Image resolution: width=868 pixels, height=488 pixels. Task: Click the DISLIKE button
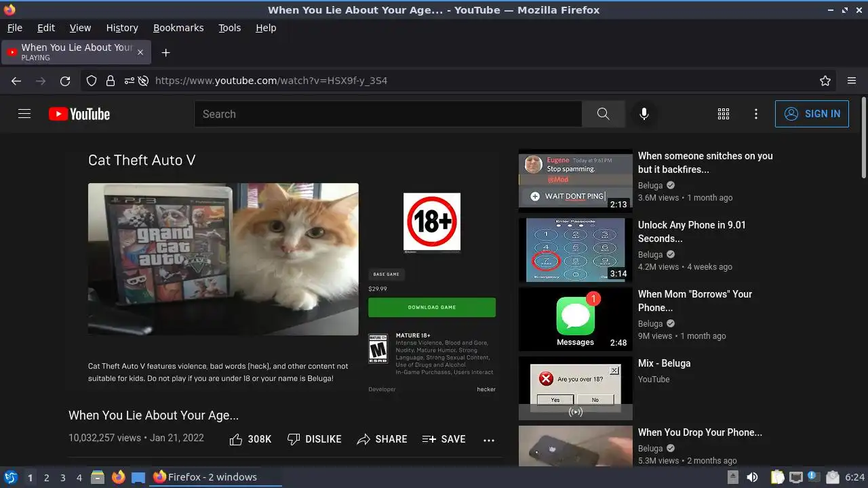(x=314, y=439)
